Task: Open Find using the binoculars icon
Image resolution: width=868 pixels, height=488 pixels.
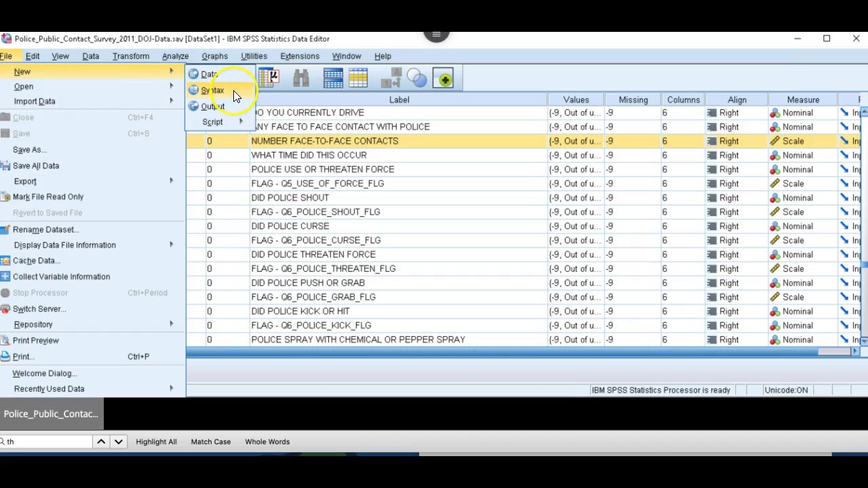Action: click(301, 79)
